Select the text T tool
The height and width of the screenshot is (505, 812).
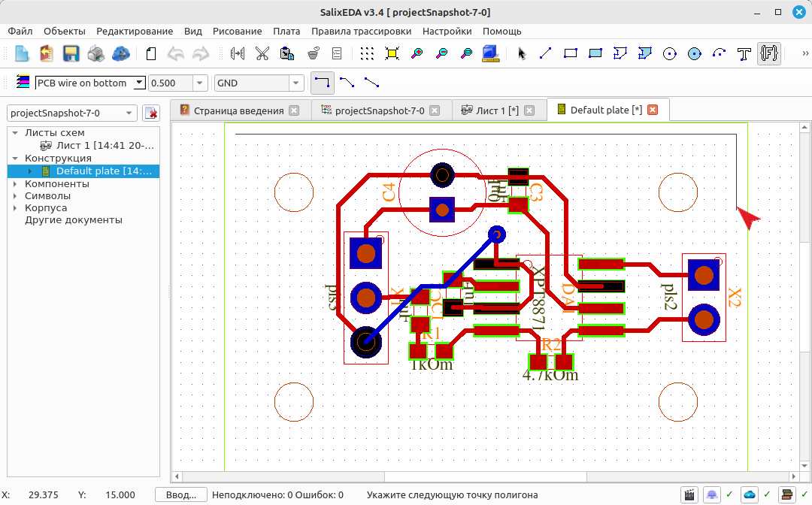point(744,53)
